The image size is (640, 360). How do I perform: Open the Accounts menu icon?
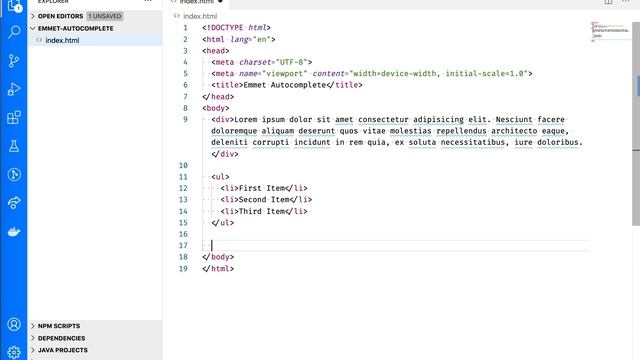(14, 324)
